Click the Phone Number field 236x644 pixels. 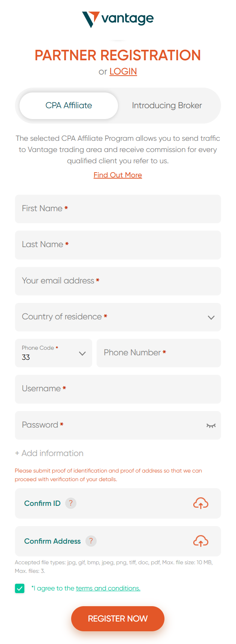158,353
